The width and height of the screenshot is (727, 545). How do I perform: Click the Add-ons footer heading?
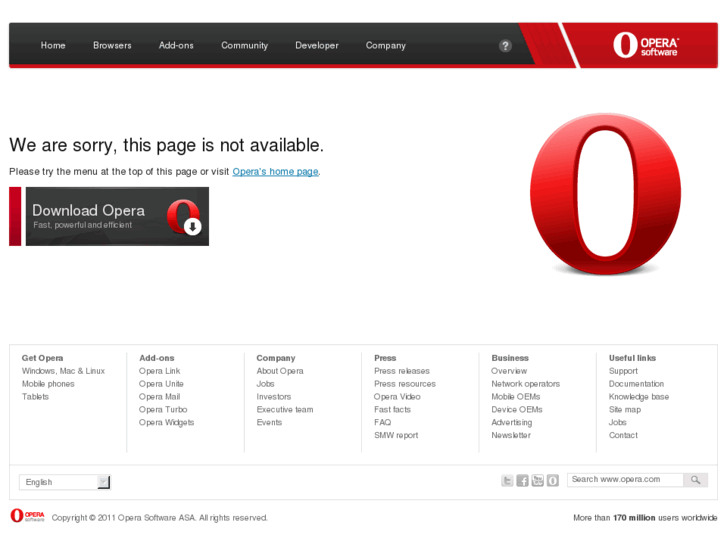pos(157,358)
